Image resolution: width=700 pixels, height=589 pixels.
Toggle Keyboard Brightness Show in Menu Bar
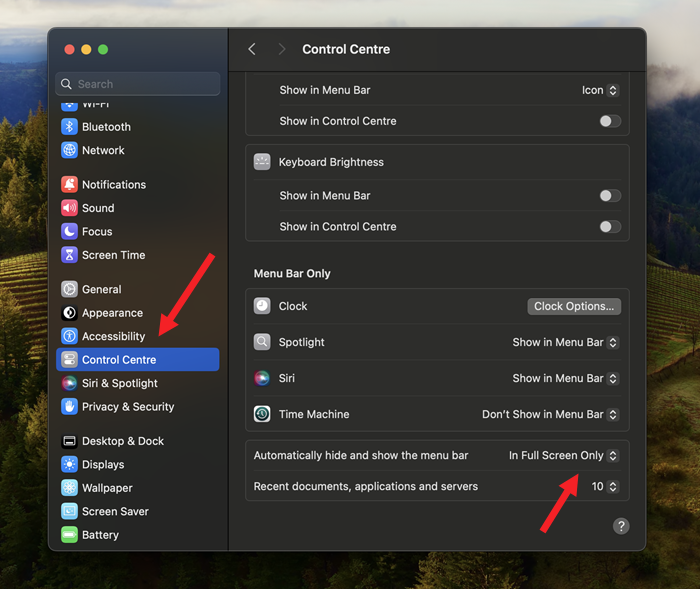[610, 196]
